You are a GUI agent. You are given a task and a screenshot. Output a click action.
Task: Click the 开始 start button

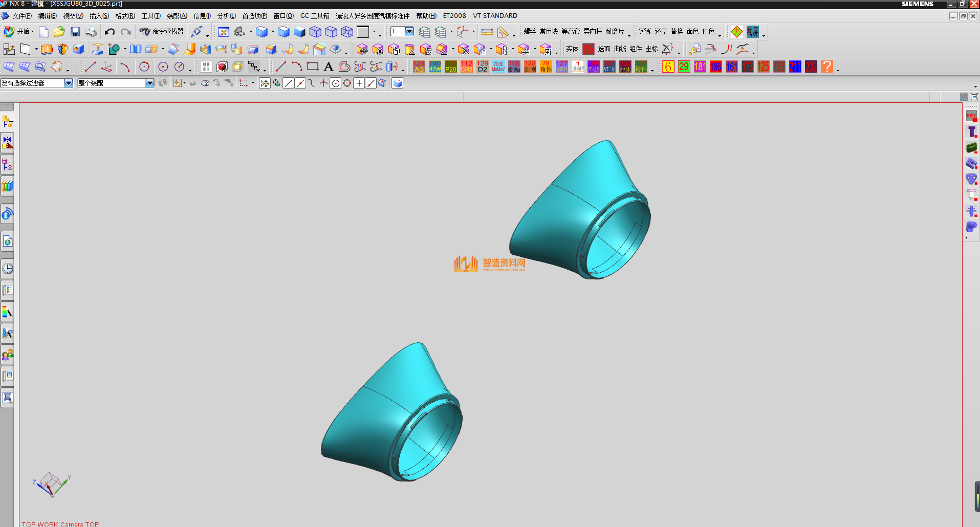pyautogui.click(x=18, y=32)
